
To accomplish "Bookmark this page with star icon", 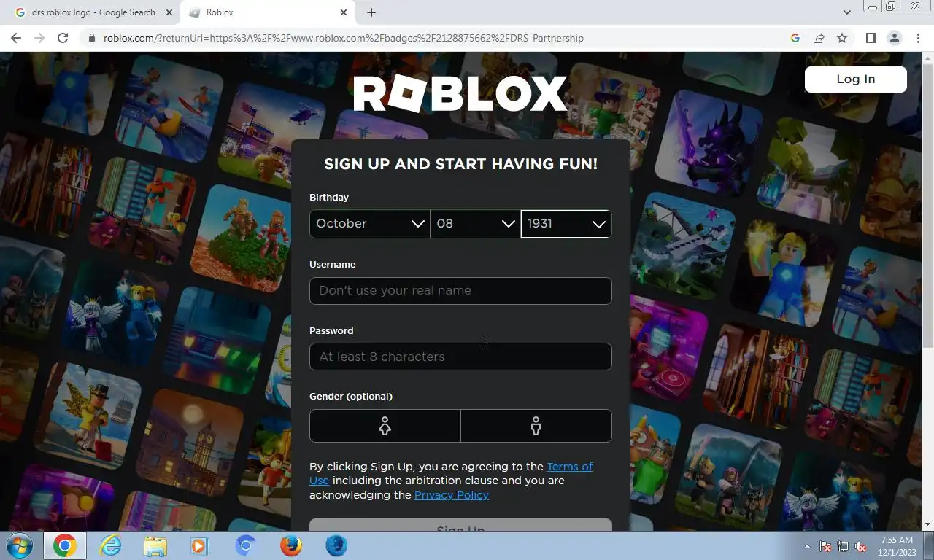I will coord(842,38).
